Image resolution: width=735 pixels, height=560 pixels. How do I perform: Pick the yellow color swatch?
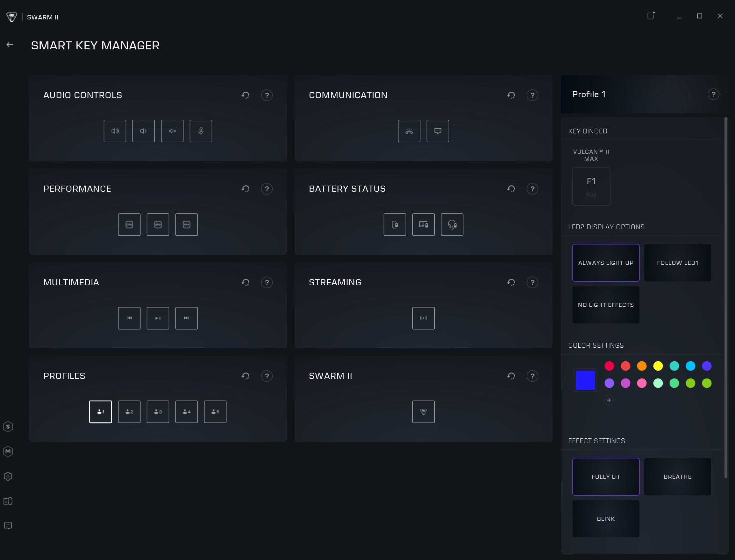[x=658, y=366]
